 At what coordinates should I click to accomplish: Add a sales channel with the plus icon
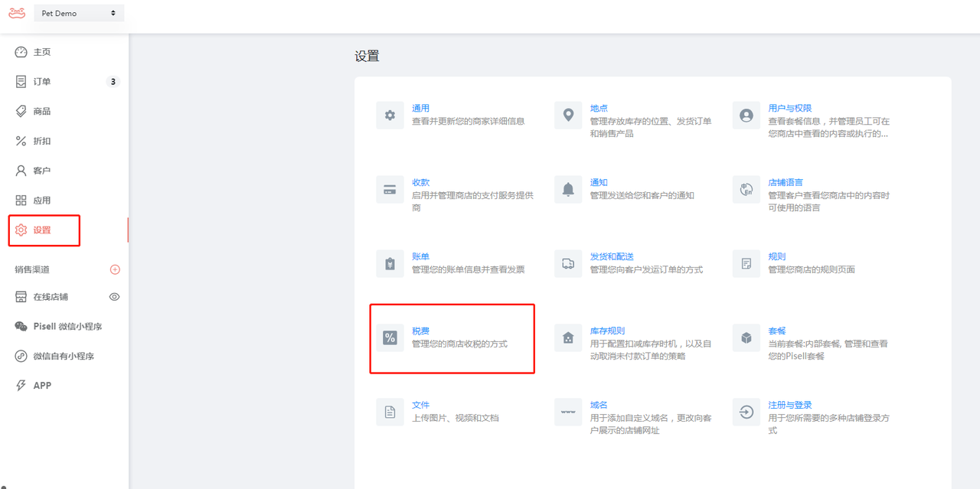pos(115,269)
